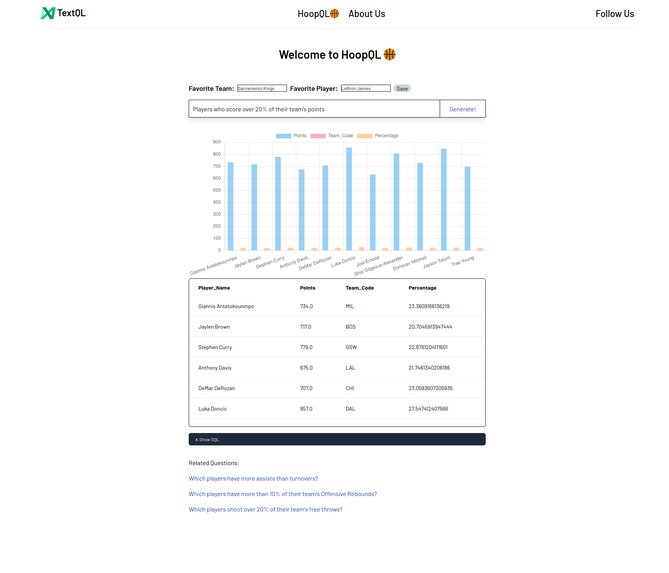Click the LAL team code cell

(x=350, y=368)
